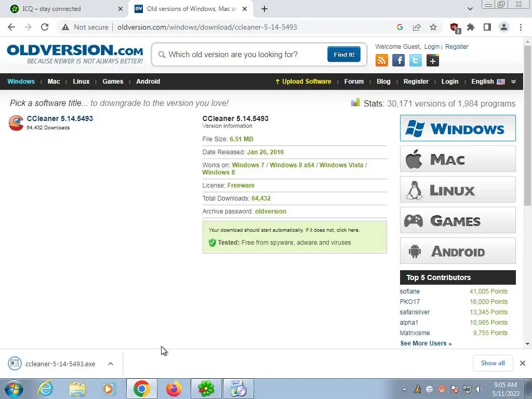Open the RSS feed icon
532x399 pixels.
tap(382, 61)
